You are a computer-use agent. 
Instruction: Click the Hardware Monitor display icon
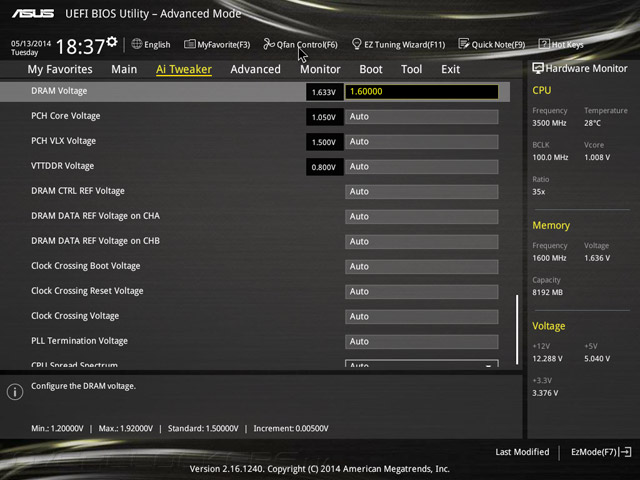[538, 68]
